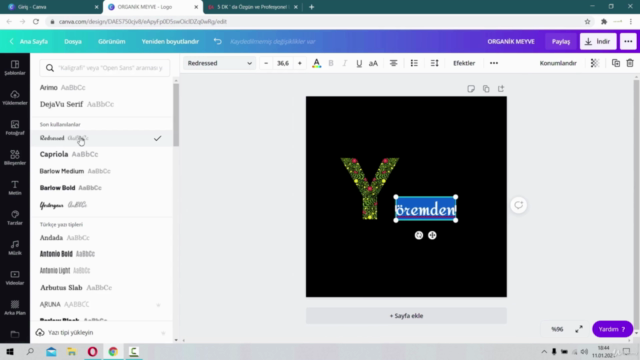
Task: Open Yeniden boyutlandır resize menu
Action: tap(170, 41)
